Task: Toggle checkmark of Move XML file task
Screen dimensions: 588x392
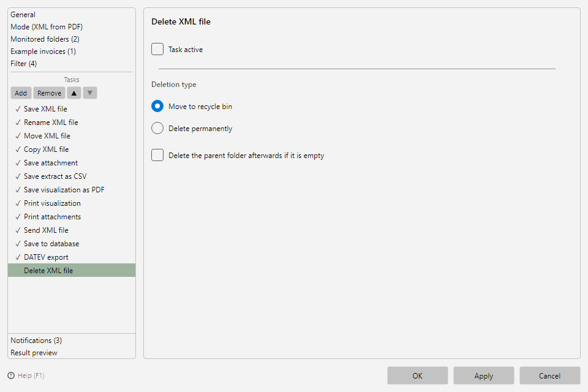Action: 18,136
